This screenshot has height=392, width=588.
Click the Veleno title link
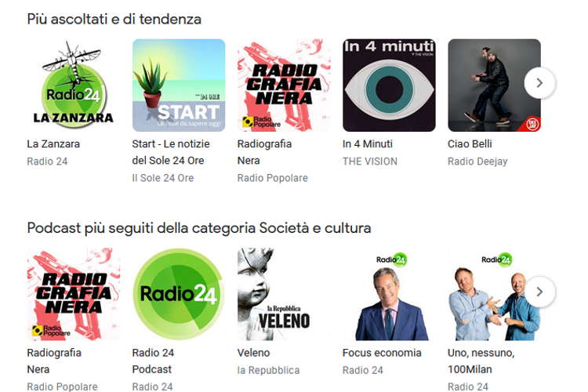(253, 353)
